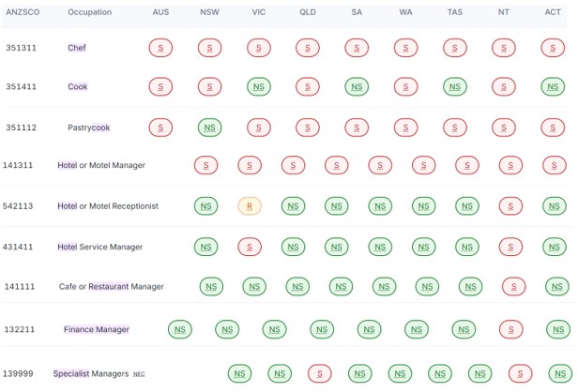This screenshot has height=392, width=578.
Task: Click the ANZSCO column header
Action: pos(21,12)
